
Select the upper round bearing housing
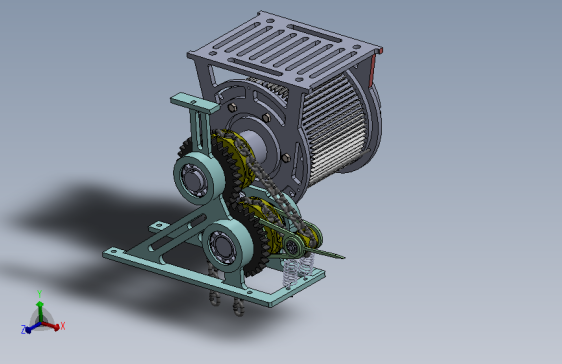point(199,177)
